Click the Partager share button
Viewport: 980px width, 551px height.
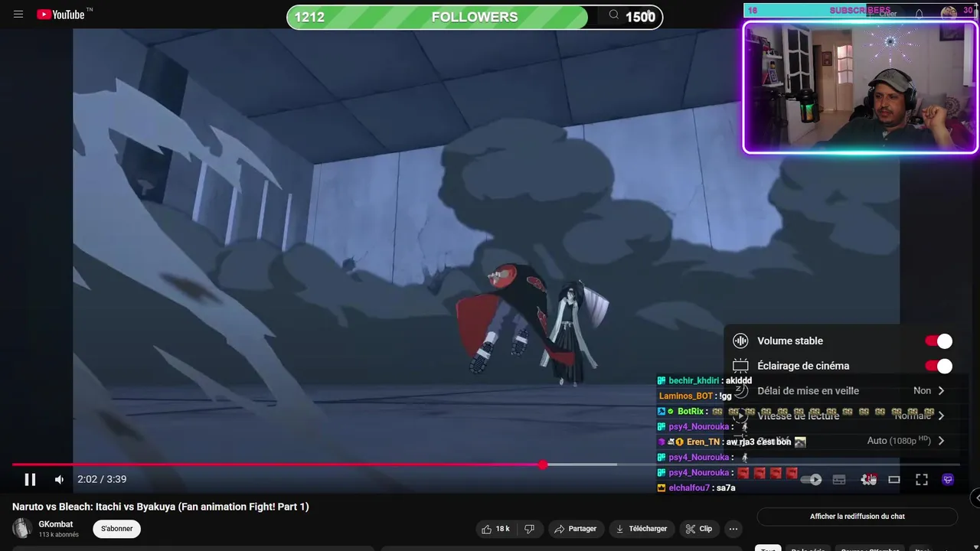point(575,529)
